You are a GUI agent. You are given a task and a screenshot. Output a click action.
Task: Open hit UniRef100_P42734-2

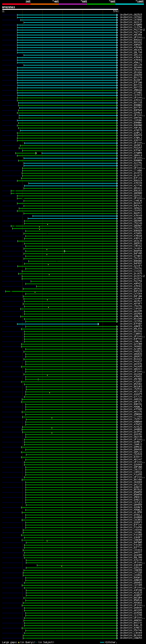(132, 30)
